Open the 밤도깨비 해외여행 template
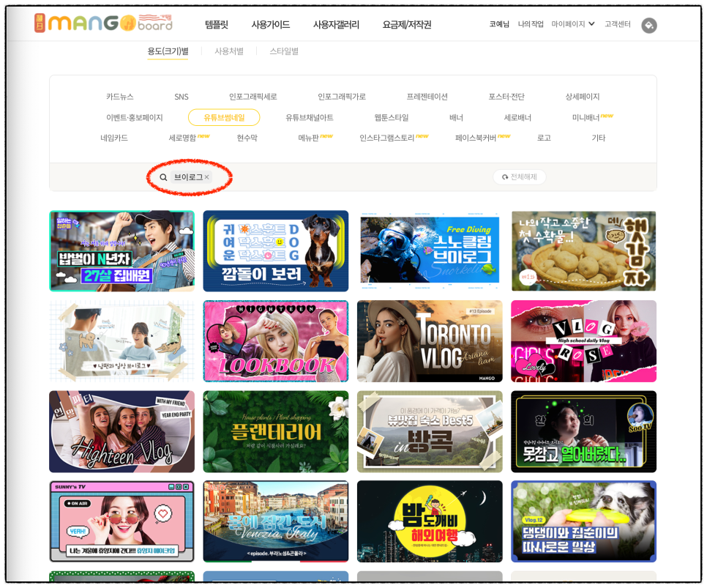Viewport: 707px width, 588px height. click(430, 521)
